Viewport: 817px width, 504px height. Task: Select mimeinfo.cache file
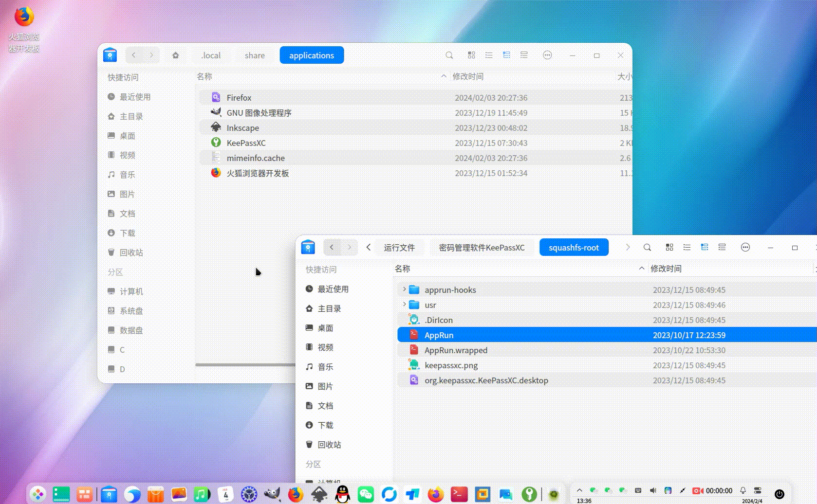(x=415, y=158)
